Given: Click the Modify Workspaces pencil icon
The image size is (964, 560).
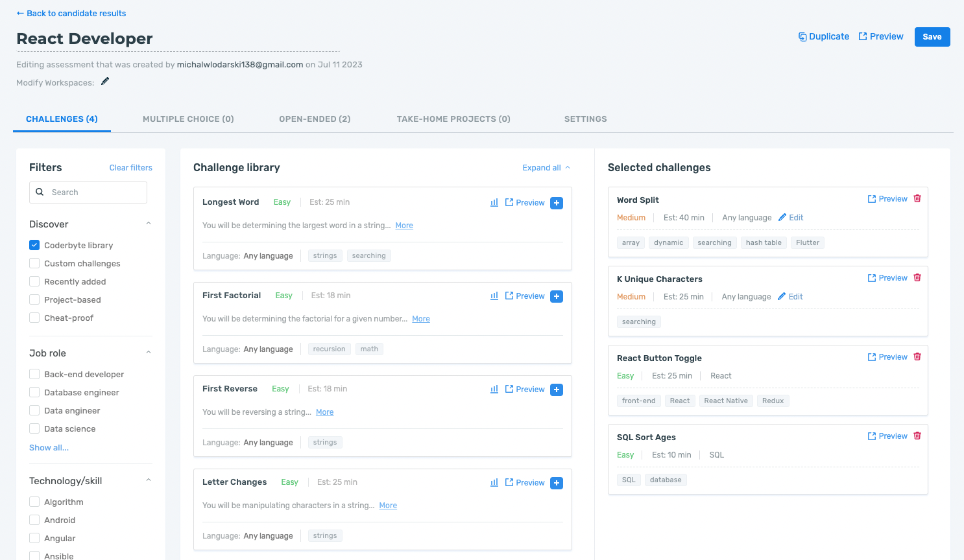Looking at the screenshot, I should pyautogui.click(x=105, y=82).
